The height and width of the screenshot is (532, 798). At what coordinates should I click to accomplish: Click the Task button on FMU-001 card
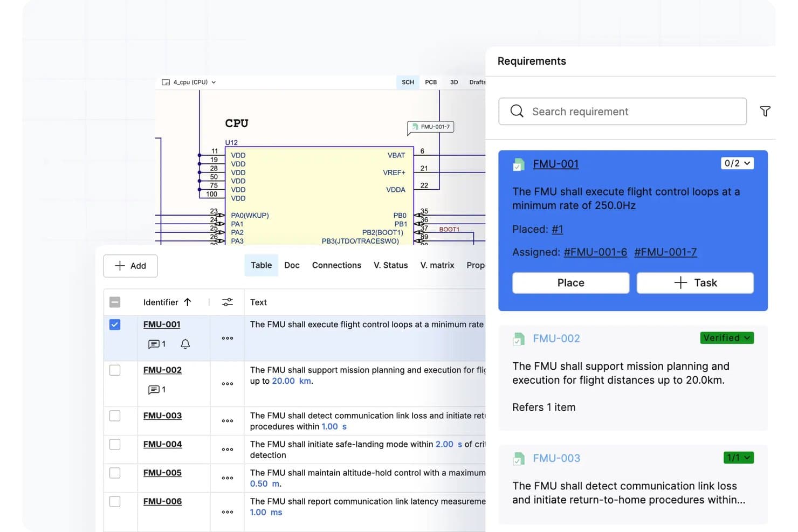click(695, 283)
